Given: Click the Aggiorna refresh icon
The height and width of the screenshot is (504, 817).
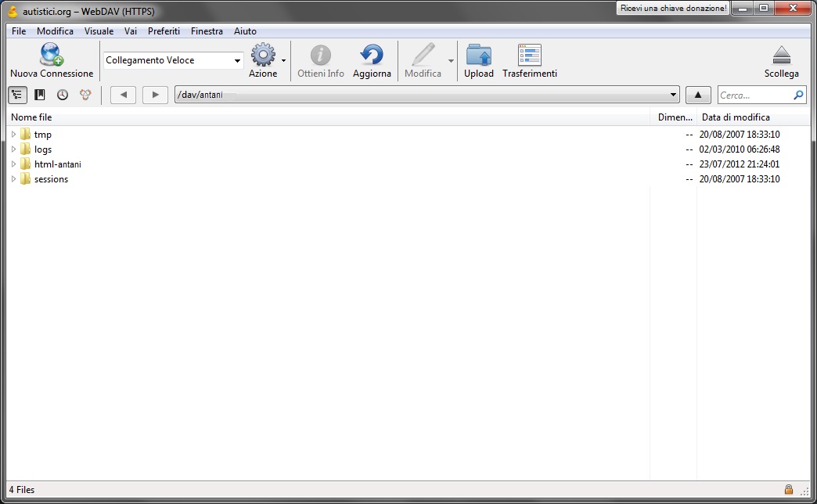Looking at the screenshot, I should tap(372, 56).
